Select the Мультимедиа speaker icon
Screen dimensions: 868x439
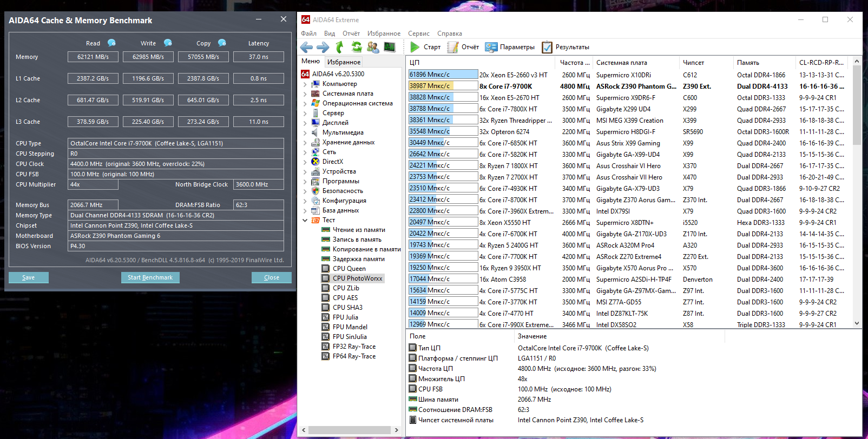coord(315,132)
